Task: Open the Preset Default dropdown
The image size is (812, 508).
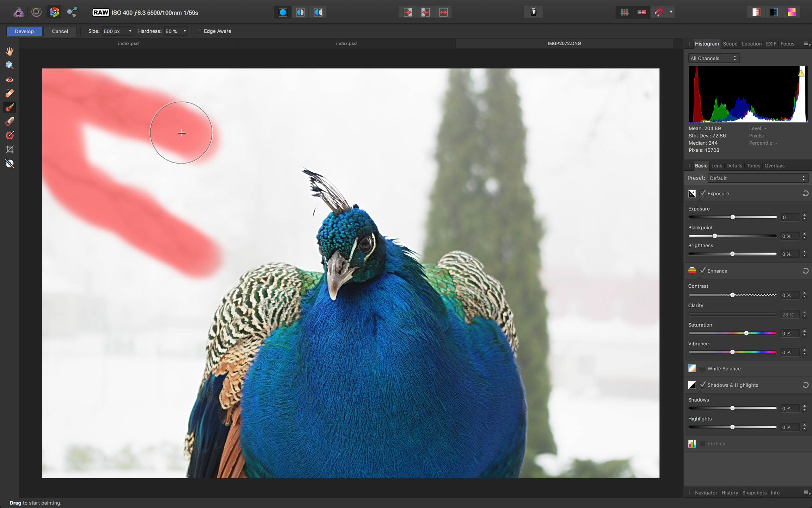Action: 757,178
